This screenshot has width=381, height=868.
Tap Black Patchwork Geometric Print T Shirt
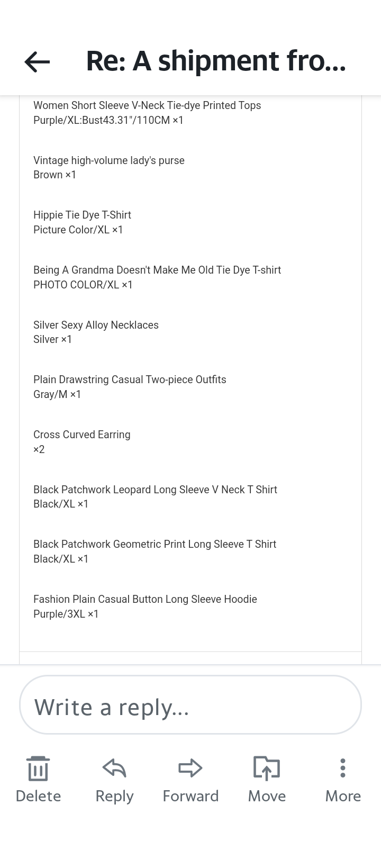pos(155,544)
